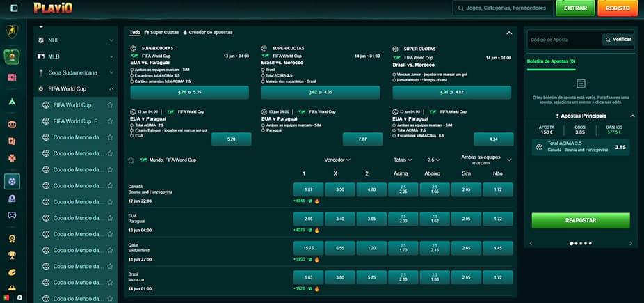
Task: Click the Playio logo
Action: (53, 8)
